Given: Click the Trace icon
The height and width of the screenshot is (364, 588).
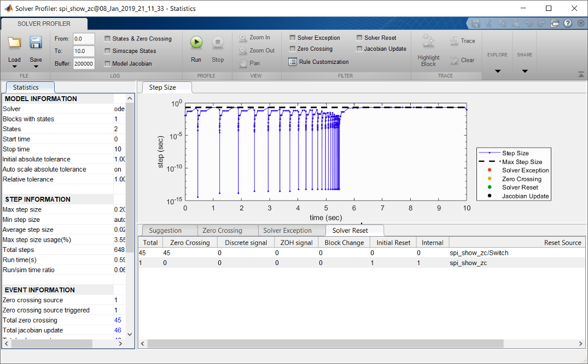Looking at the screenshot, I should point(462,41).
